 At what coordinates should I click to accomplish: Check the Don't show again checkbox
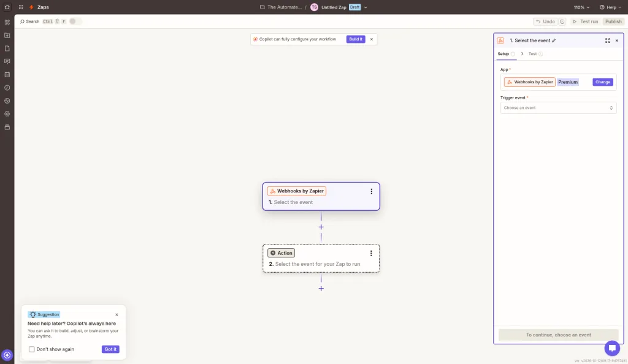pos(32,349)
